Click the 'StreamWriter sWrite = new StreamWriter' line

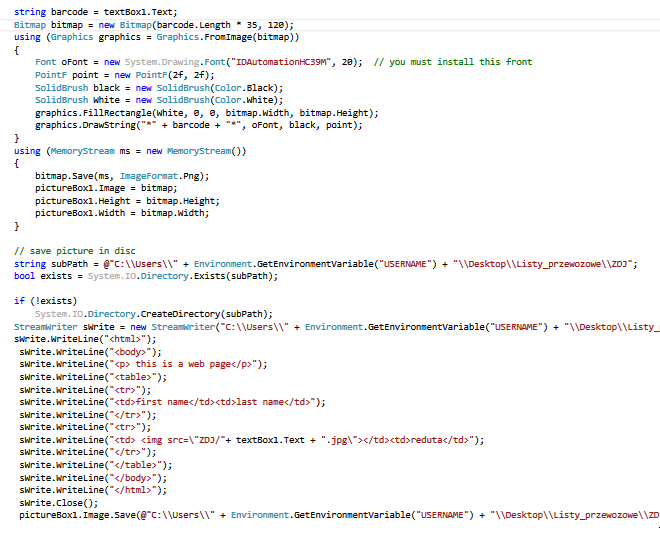pos(337,327)
